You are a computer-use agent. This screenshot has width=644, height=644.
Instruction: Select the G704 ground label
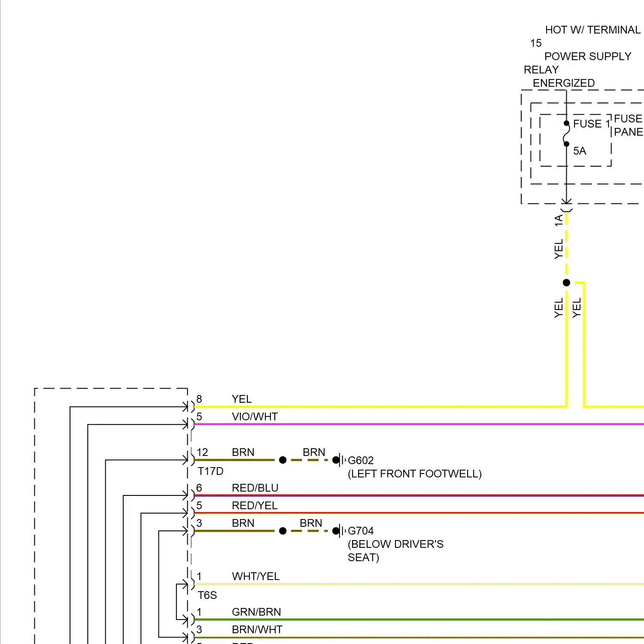[x=361, y=531]
